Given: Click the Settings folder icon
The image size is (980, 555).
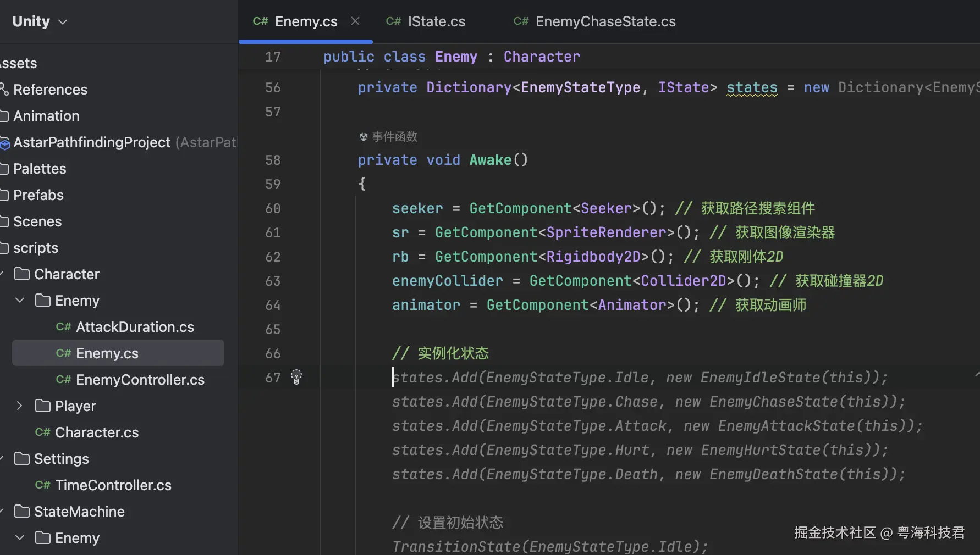Looking at the screenshot, I should [x=22, y=459].
